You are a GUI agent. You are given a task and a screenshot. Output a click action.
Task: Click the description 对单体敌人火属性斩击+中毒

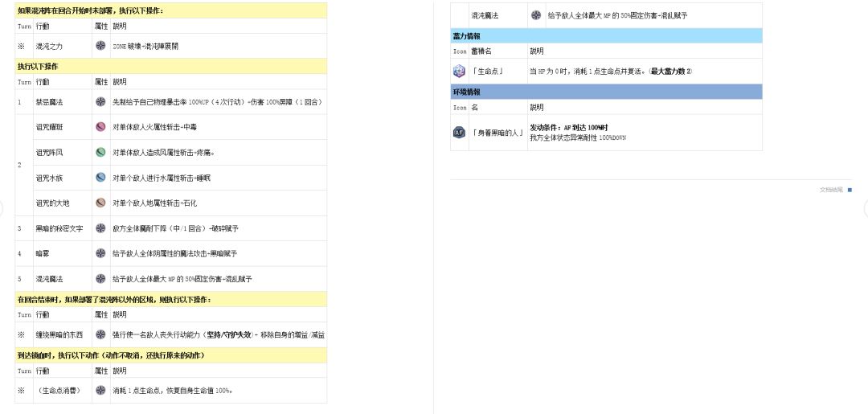pos(154,127)
